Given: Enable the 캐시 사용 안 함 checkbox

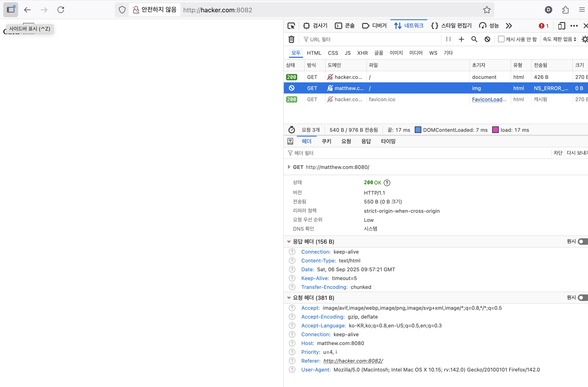Looking at the screenshot, I should (501, 39).
